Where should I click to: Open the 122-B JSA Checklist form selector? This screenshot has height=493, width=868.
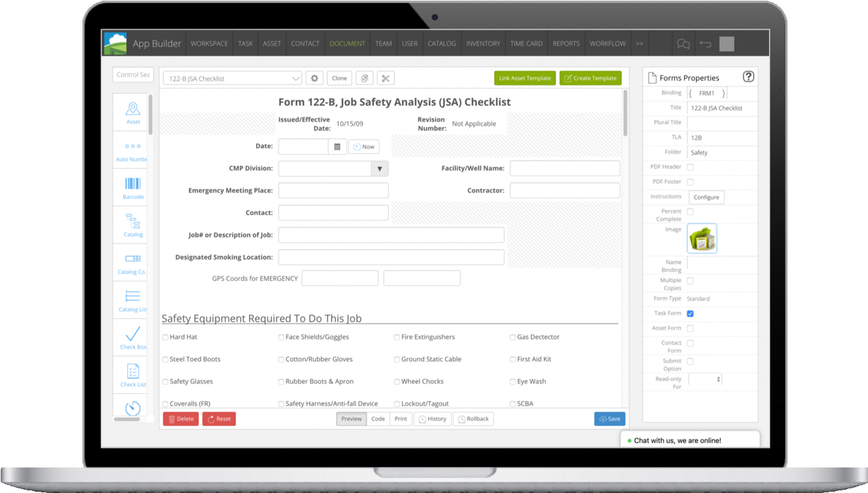pos(232,77)
